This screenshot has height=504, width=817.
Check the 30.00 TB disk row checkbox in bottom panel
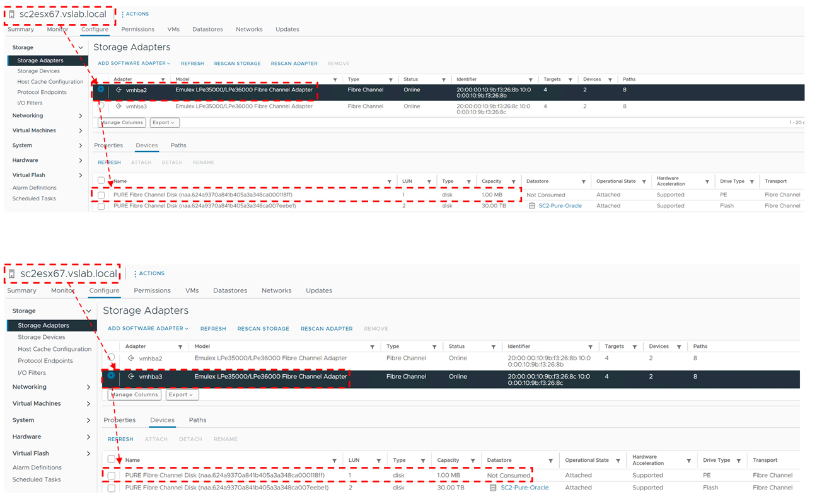[112, 488]
